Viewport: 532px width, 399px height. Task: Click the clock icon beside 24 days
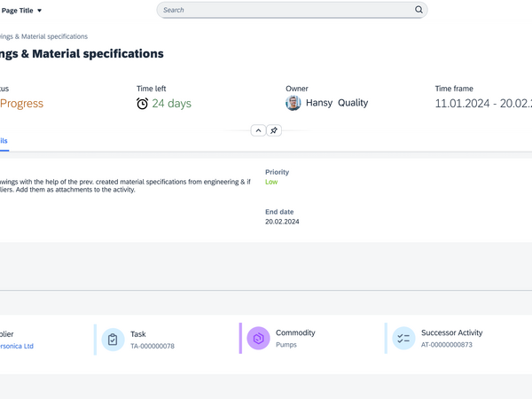pyautogui.click(x=142, y=104)
